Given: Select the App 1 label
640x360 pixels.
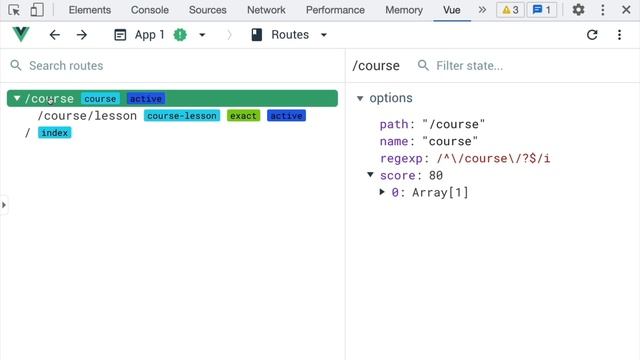Looking at the screenshot, I should 149,35.
